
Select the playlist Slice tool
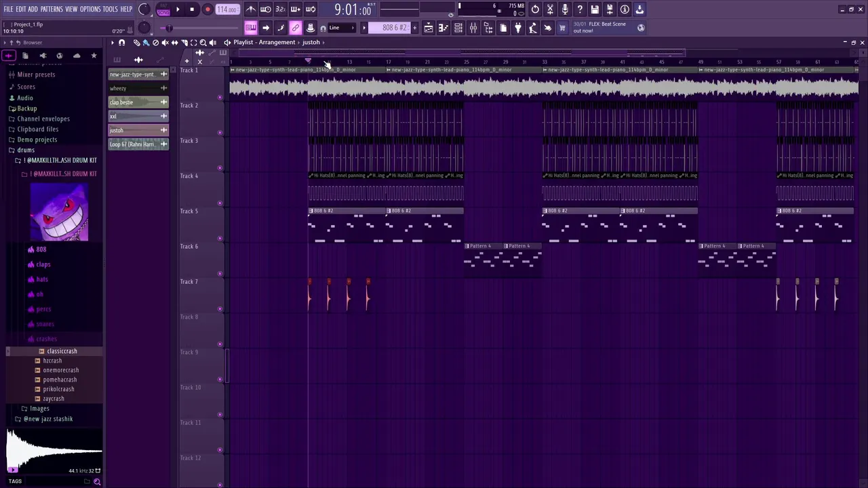tap(184, 42)
